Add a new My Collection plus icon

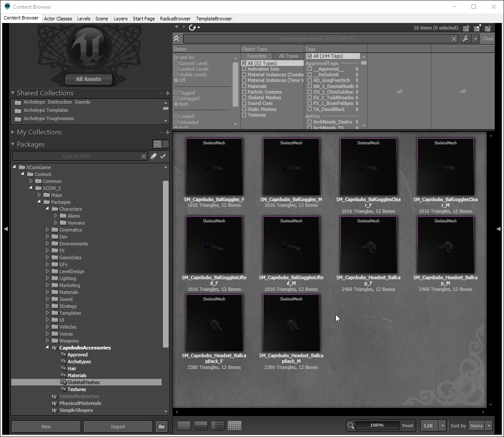[167, 133]
